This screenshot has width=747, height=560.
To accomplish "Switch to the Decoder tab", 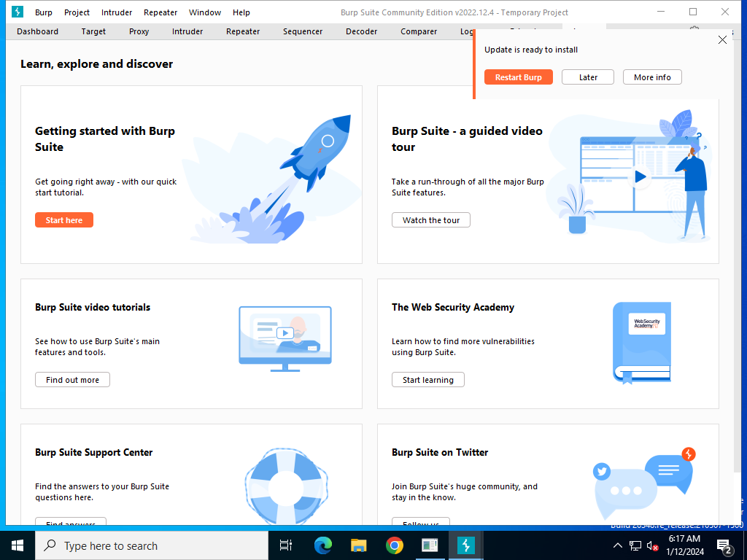I will (x=362, y=31).
